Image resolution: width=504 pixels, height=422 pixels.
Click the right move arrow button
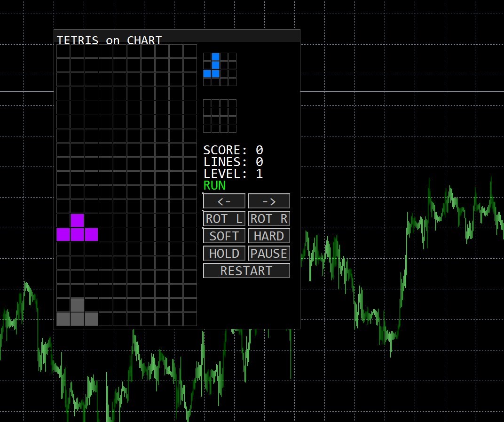tap(268, 201)
